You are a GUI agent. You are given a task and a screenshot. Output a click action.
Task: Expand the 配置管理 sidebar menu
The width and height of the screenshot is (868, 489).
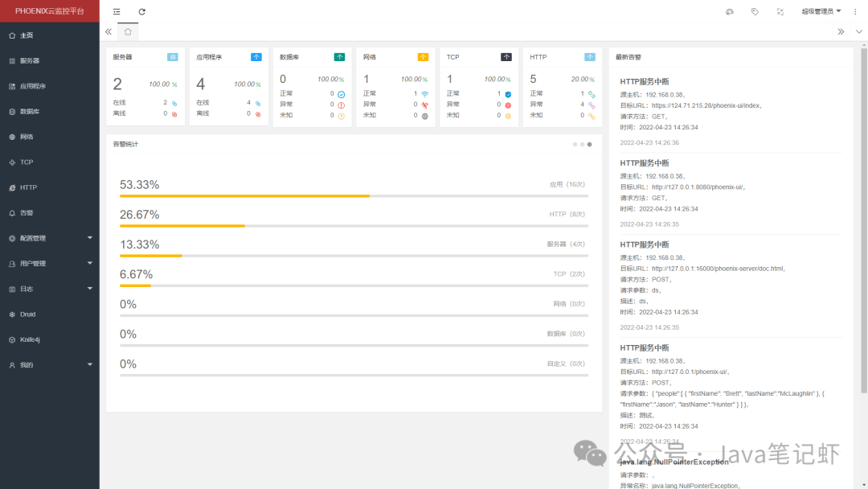point(50,238)
